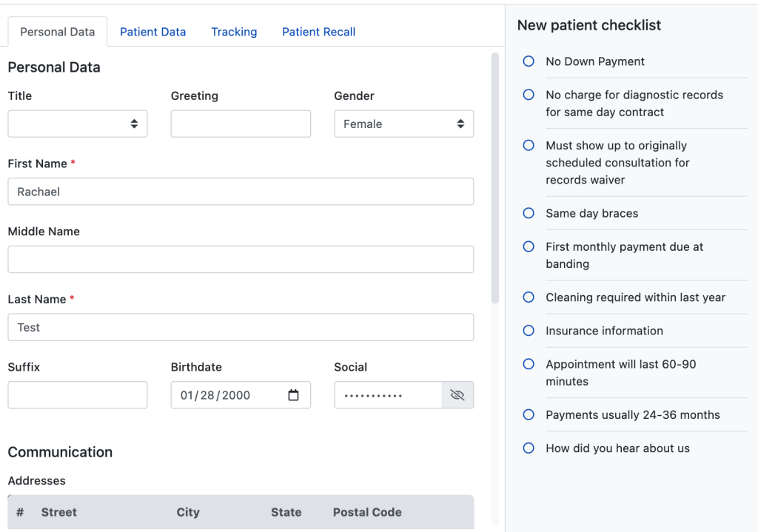Viewport: 758px width, 532px height.
Task: Switch to the Patient Data tab
Action: [152, 32]
